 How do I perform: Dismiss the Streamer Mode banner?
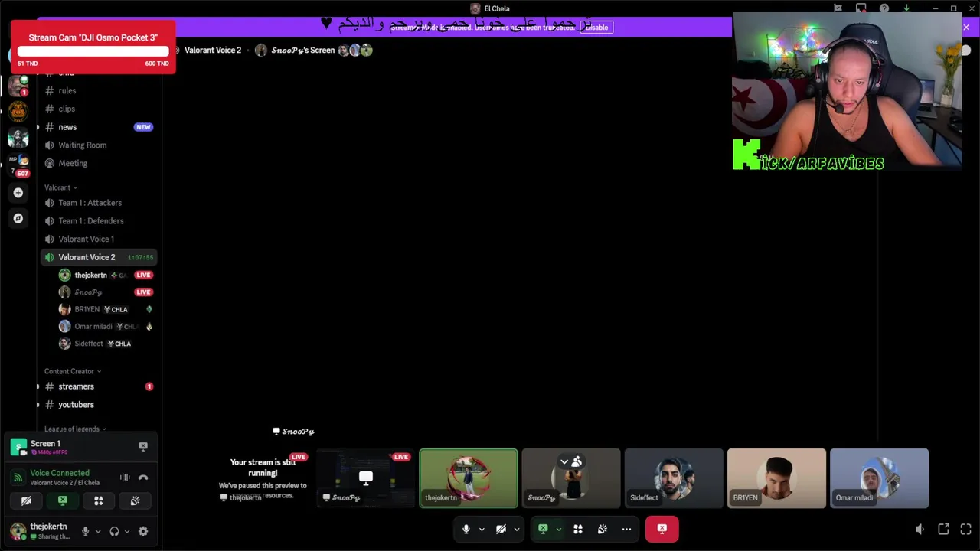pos(966,28)
